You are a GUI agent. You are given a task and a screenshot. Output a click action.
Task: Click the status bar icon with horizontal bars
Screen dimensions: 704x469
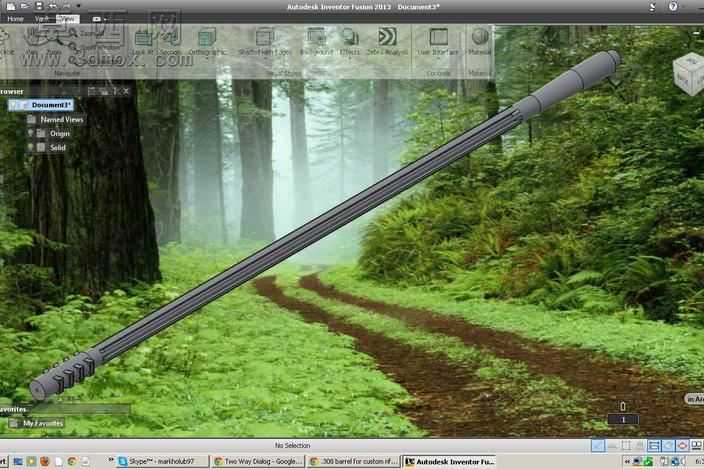[654, 445]
